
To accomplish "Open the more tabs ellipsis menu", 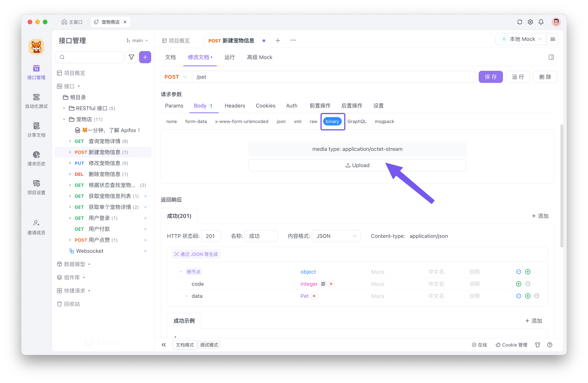I will point(293,40).
